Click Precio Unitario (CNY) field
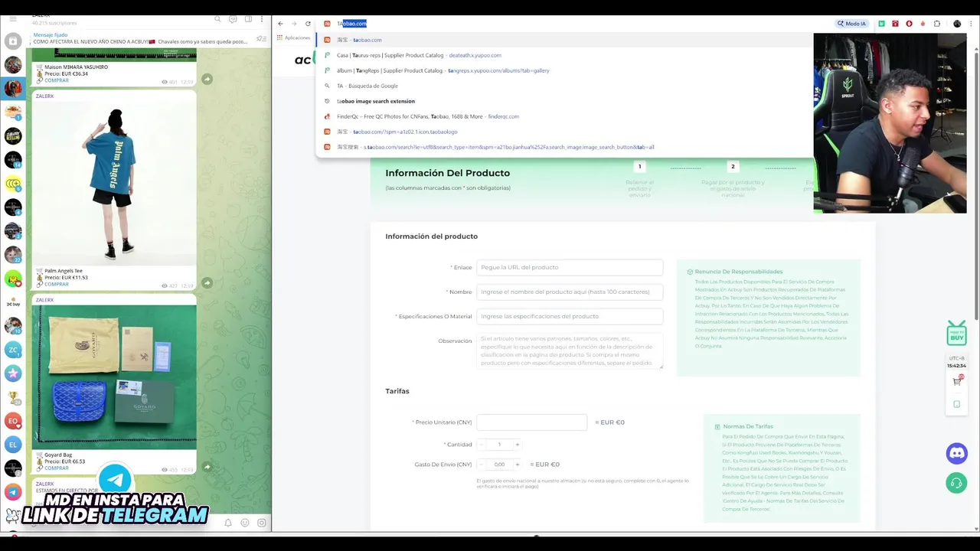 point(531,422)
